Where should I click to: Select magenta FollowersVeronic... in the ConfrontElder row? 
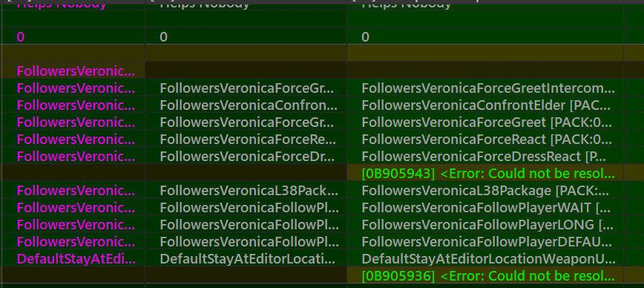click(x=73, y=105)
